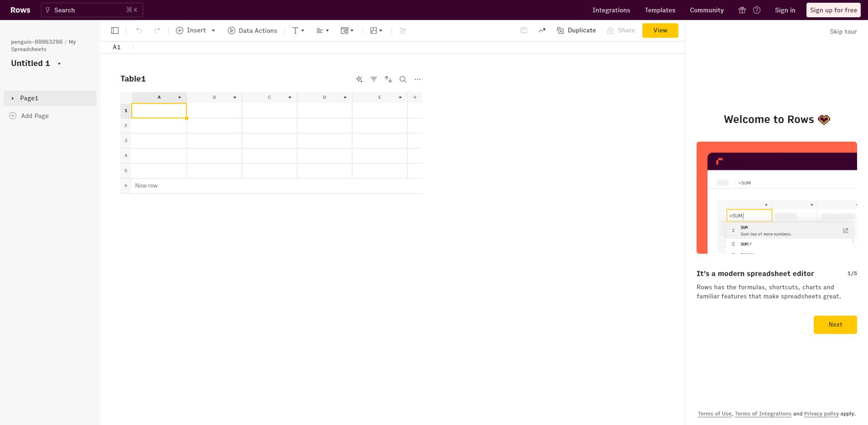Image resolution: width=868 pixels, height=425 pixels.
Task: Open Terms of Integrations link
Action: 763,414
